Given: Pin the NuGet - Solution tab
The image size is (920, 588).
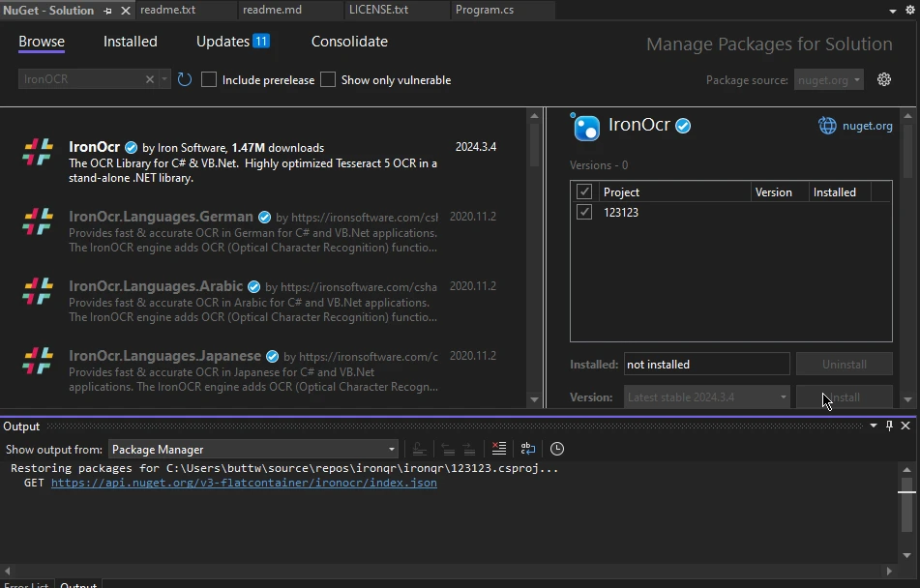Looking at the screenshot, I should (x=107, y=11).
